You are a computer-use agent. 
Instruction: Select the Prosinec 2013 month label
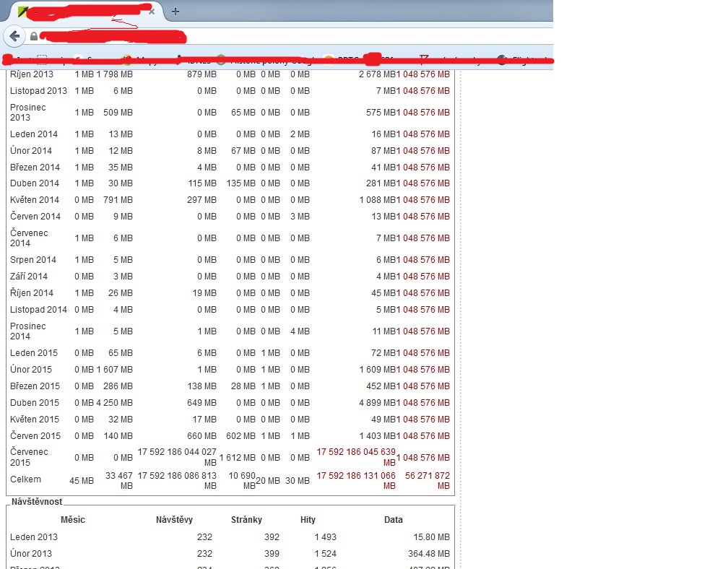pyautogui.click(x=27, y=113)
